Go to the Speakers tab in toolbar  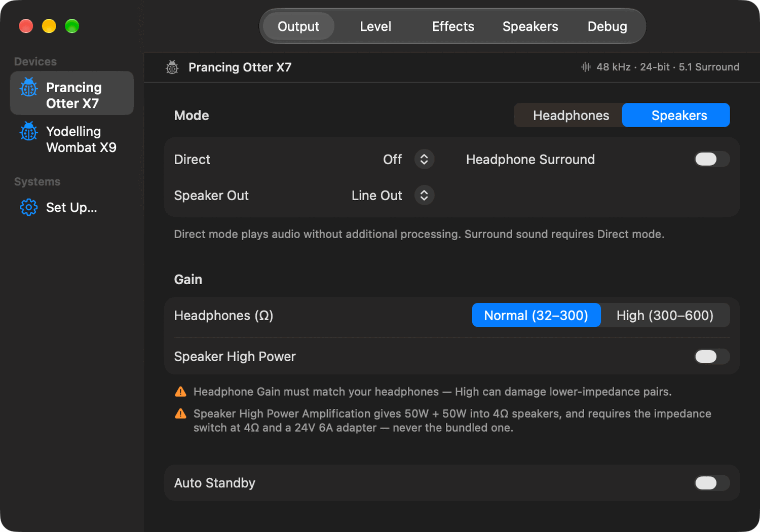coord(530,26)
